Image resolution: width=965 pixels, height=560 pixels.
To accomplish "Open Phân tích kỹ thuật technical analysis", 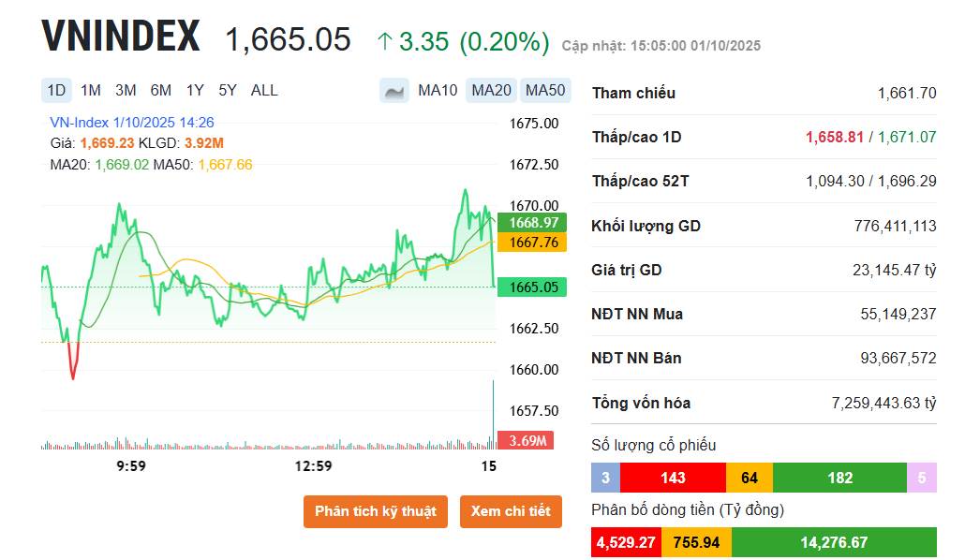I will click(376, 511).
